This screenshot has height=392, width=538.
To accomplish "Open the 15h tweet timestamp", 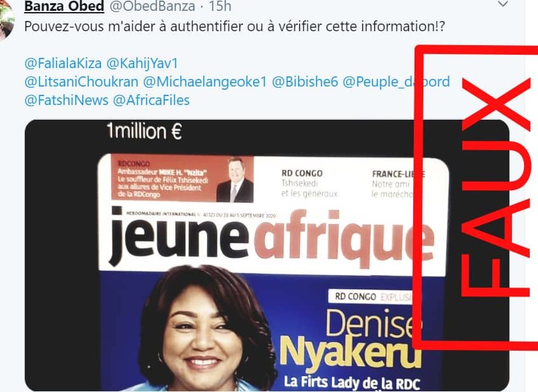I will (220, 6).
